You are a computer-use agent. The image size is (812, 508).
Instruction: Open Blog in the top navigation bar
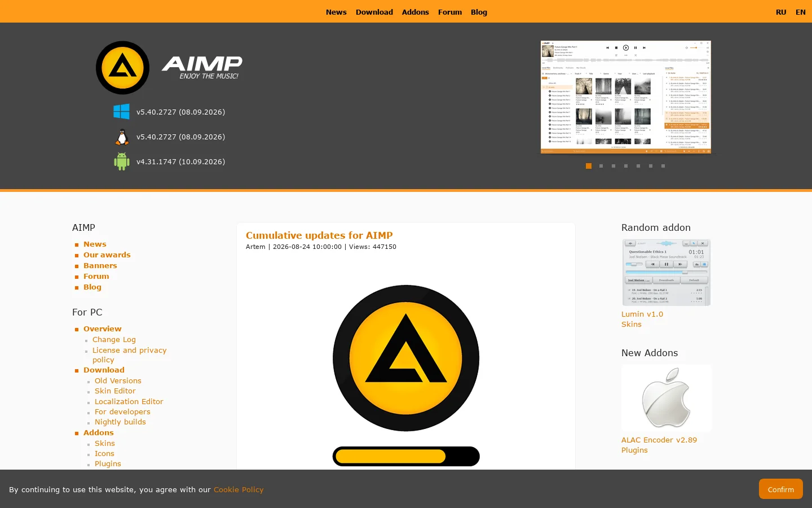point(479,12)
